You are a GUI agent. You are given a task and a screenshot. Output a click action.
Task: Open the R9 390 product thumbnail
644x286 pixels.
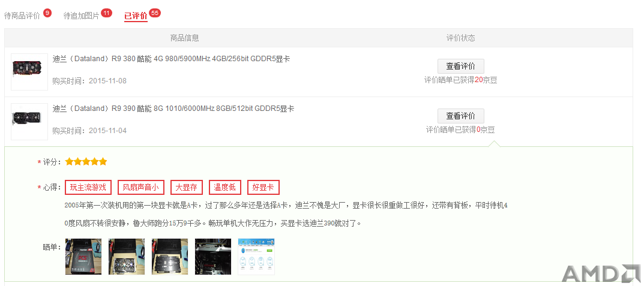coord(29,122)
